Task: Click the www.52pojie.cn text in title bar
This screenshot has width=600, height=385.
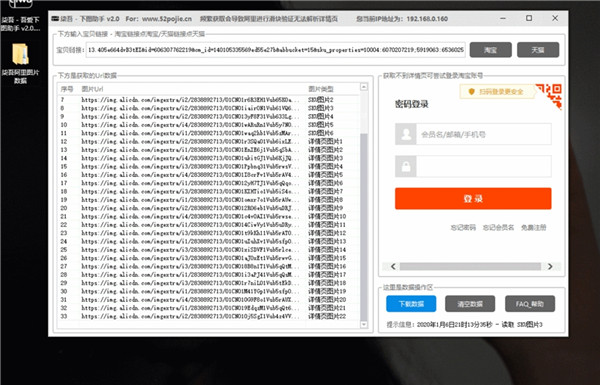Action: pyautogui.click(x=167, y=19)
